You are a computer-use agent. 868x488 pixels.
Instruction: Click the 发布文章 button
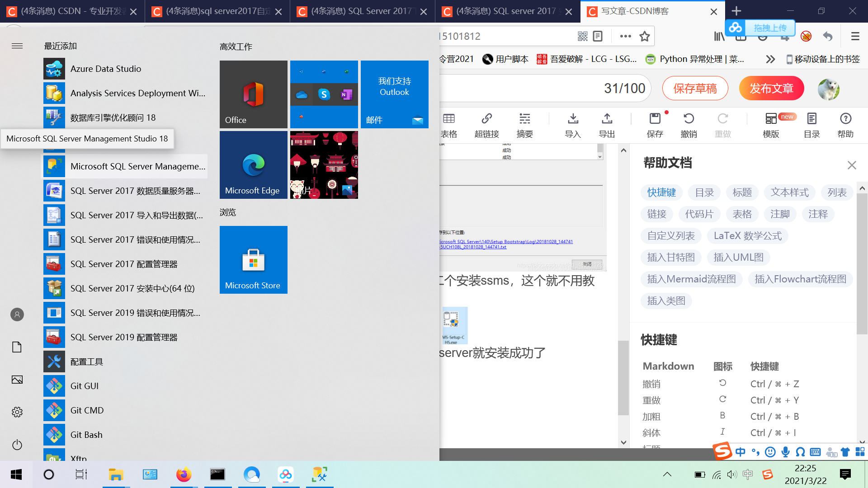pyautogui.click(x=772, y=88)
